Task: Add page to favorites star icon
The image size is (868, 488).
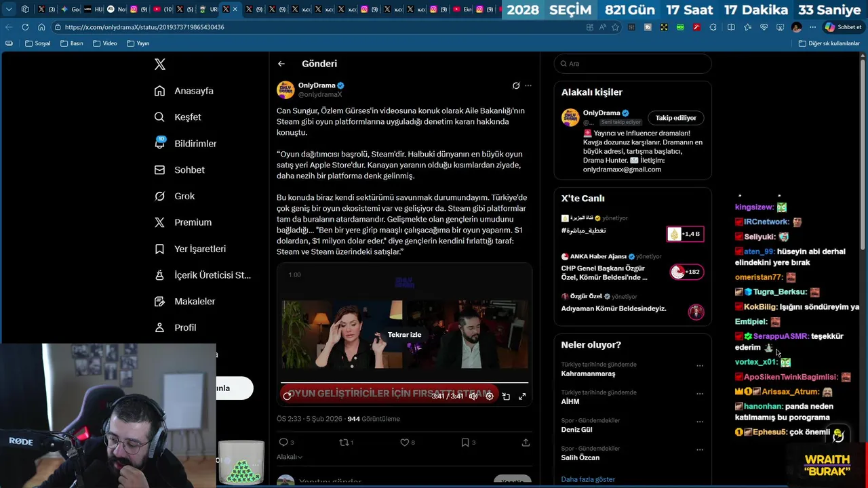Action: (x=615, y=27)
